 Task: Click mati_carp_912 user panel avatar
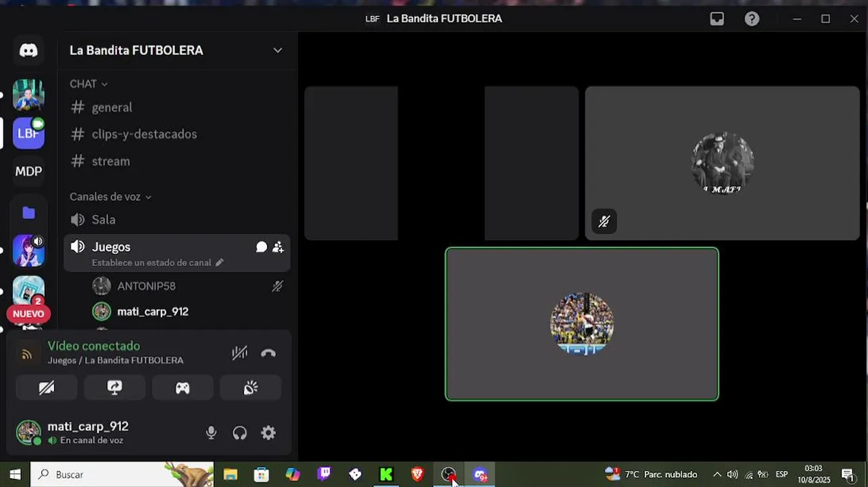tap(28, 432)
